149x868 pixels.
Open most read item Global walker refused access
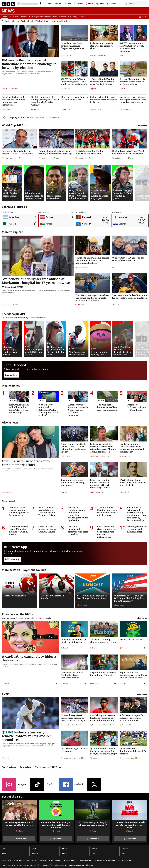pos(47,529)
